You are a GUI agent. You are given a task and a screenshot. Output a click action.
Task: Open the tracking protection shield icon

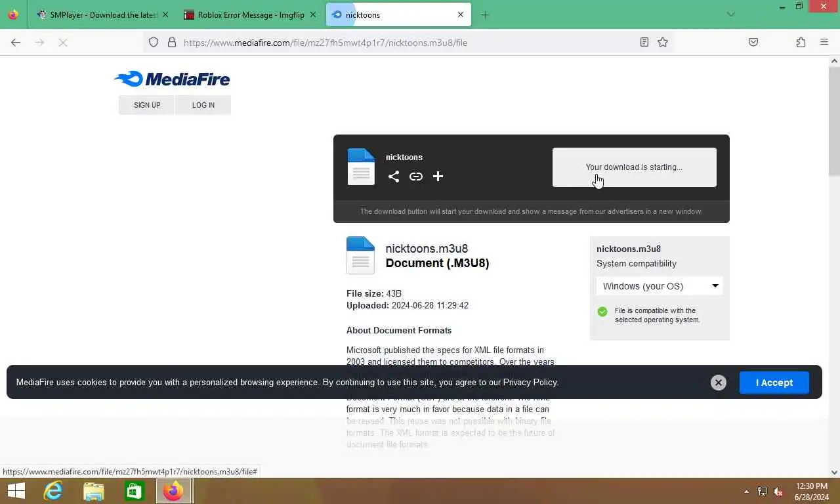(x=154, y=43)
